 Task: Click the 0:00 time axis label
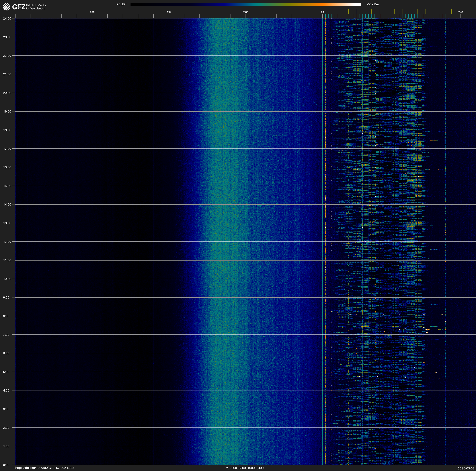pyautogui.click(x=6, y=465)
